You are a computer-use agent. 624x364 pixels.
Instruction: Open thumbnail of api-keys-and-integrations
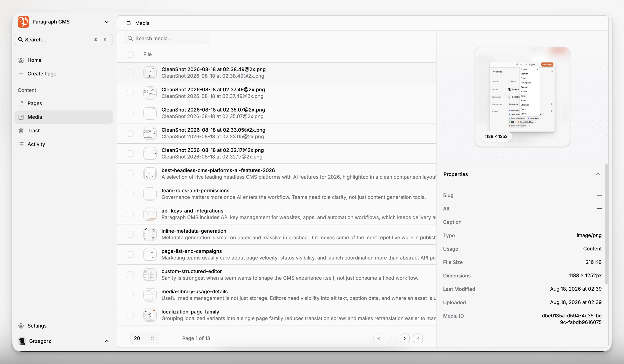pos(150,214)
